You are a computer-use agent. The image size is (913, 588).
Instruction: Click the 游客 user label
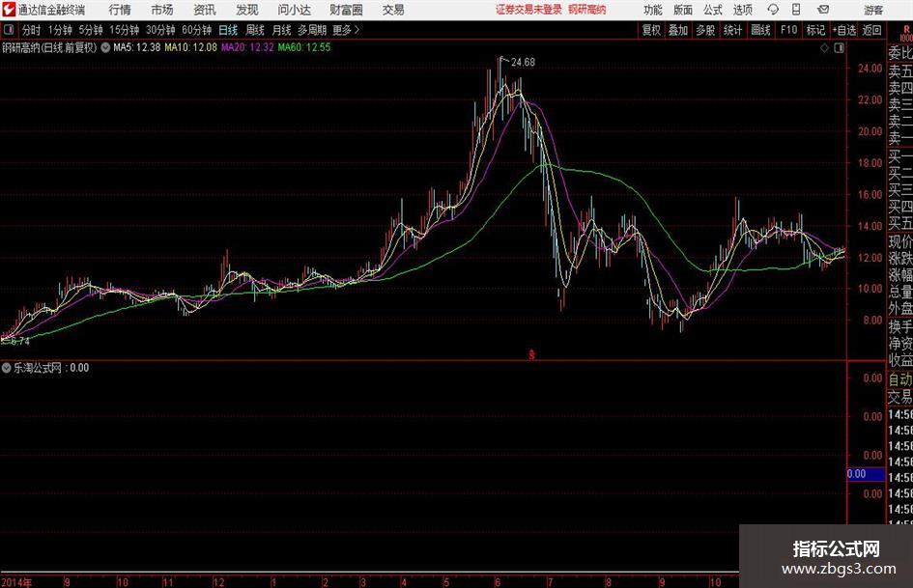click(872, 10)
